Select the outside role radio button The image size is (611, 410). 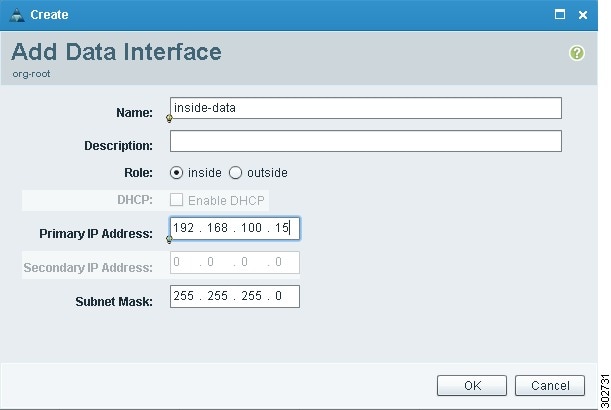[x=235, y=173]
